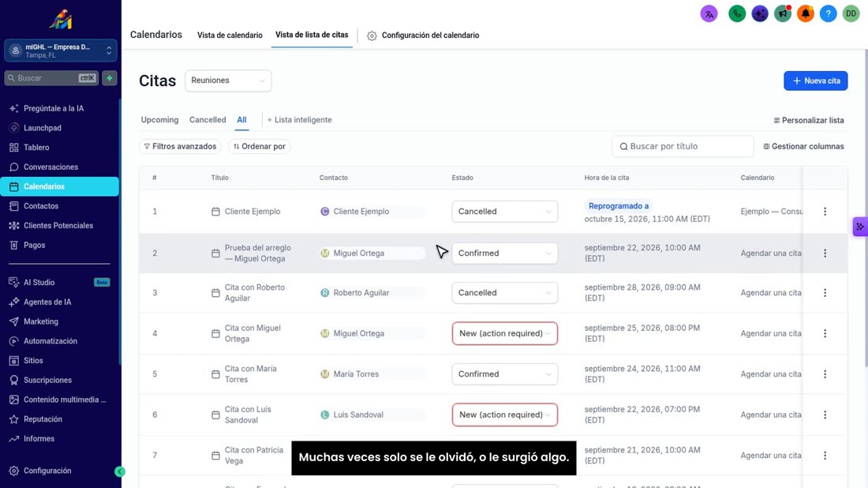Click the Nueva cita button
868x488 pixels.
815,81
